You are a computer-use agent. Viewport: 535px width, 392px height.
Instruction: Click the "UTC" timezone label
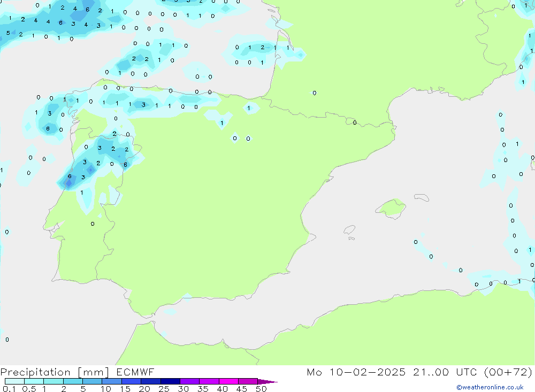pos(467,372)
